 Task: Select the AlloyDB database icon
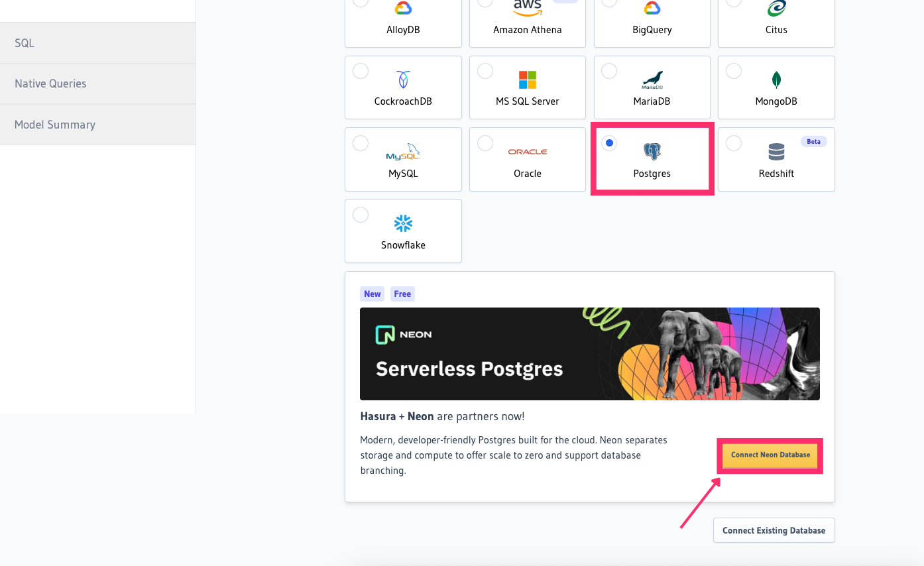coord(402,9)
